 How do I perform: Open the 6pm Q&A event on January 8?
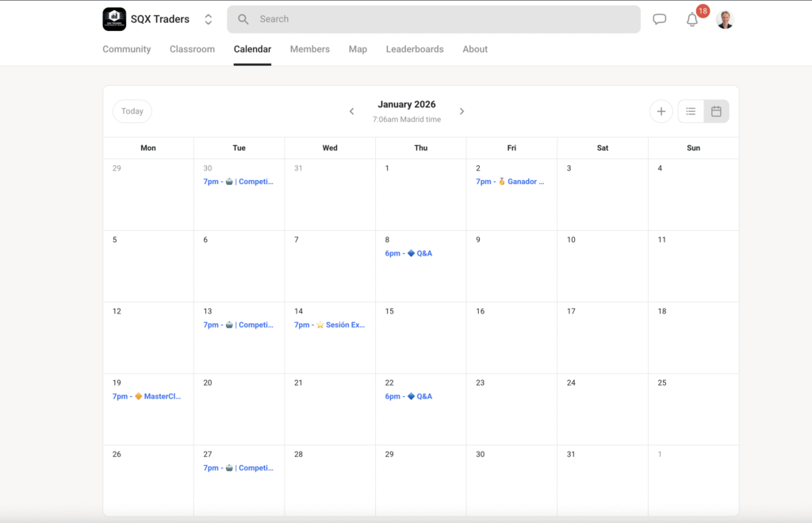(408, 253)
